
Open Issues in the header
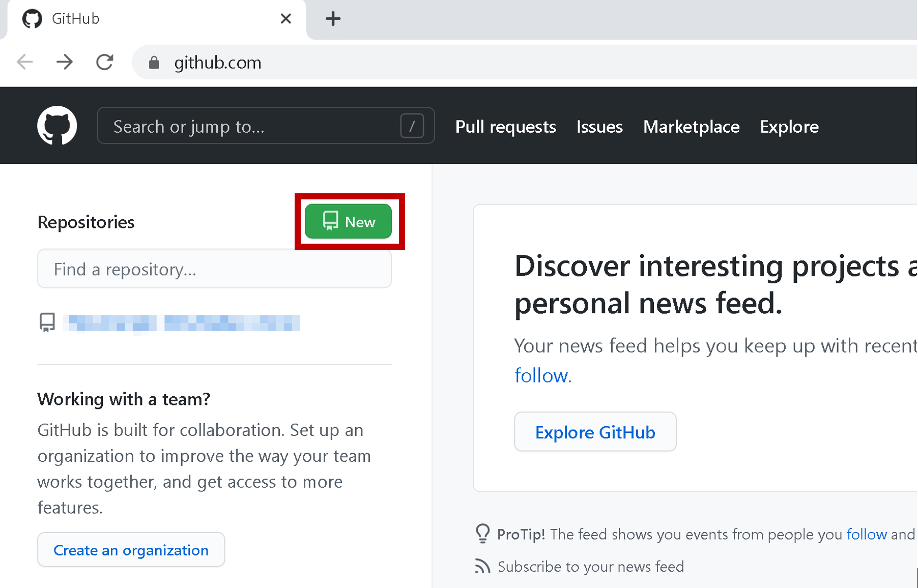coord(599,126)
